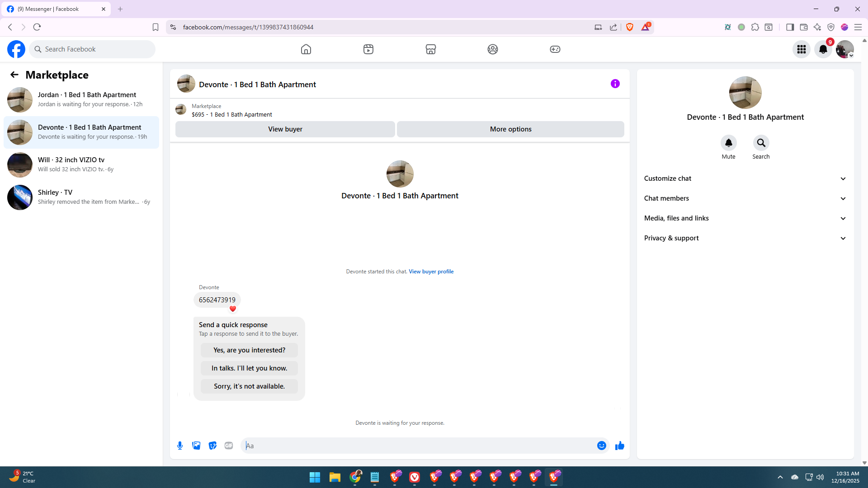Image resolution: width=868 pixels, height=488 pixels.
Task: Click the heart reaction under the phone number
Action: pyautogui.click(x=233, y=309)
